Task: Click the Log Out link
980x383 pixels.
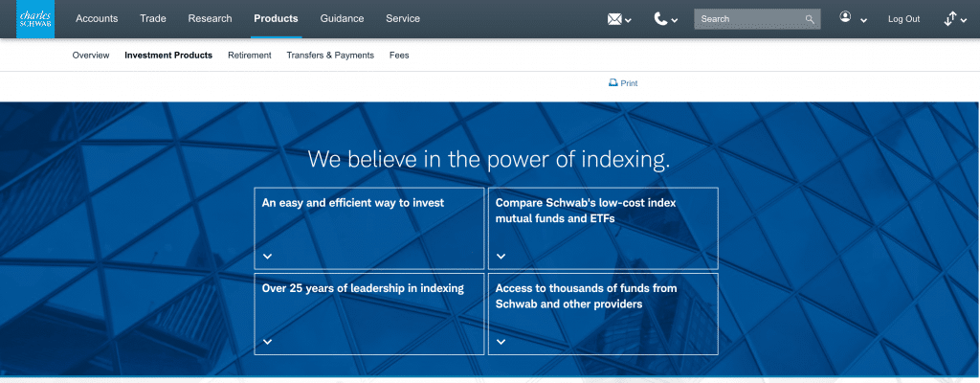Action: pos(903,19)
